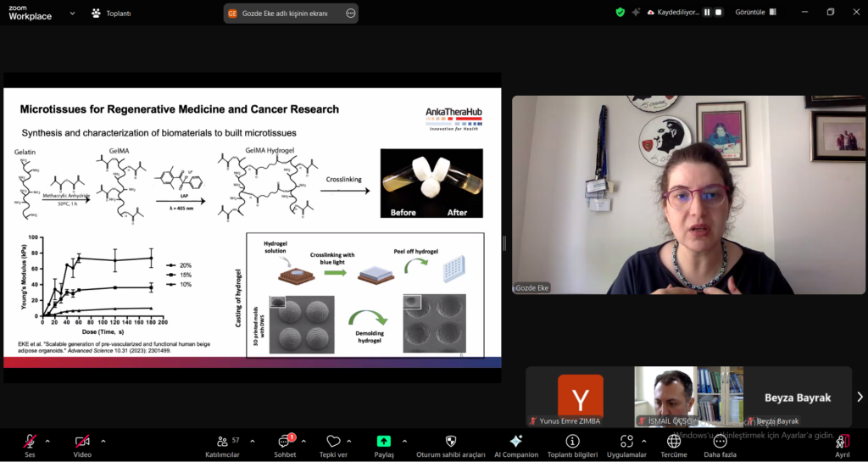The height and width of the screenshot is (462, 868).
Task: Expand share options arrow beside Paylaş
Action: click(x=404, y=442)
